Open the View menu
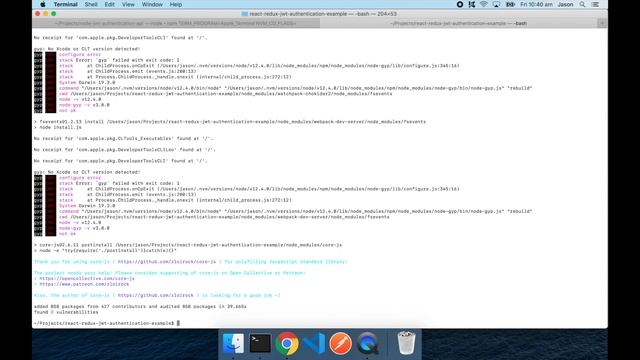Image resolution: width=640 pixels, height=360 pixels. tap(128, 4)
